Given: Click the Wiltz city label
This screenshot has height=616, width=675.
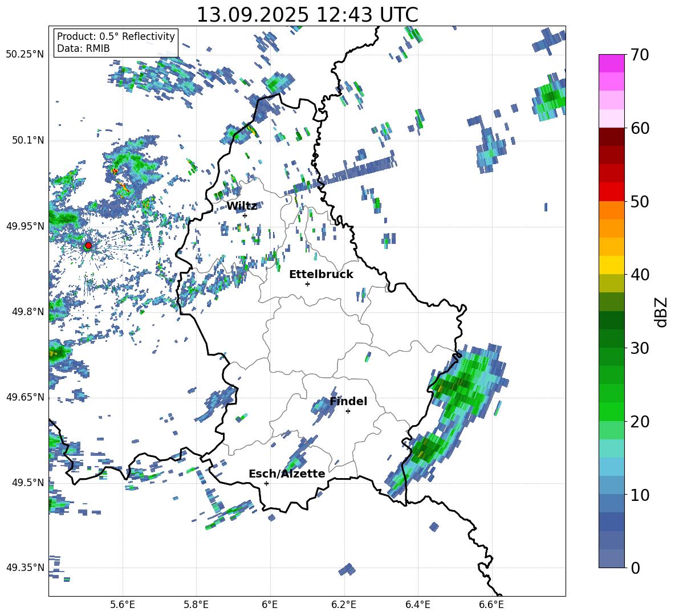Looking at the screenshot, I should click(x=242, y=206).
